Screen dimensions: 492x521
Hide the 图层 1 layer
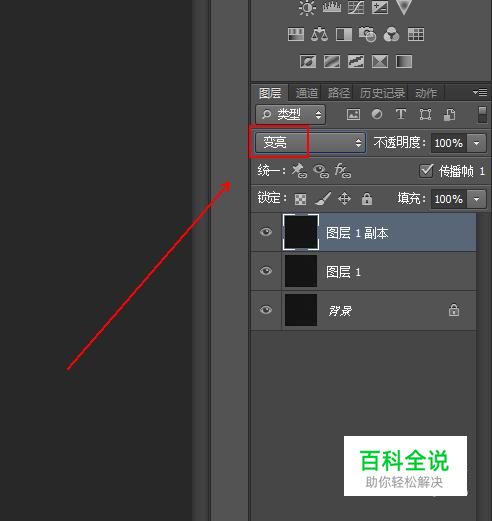click(266, 271)
